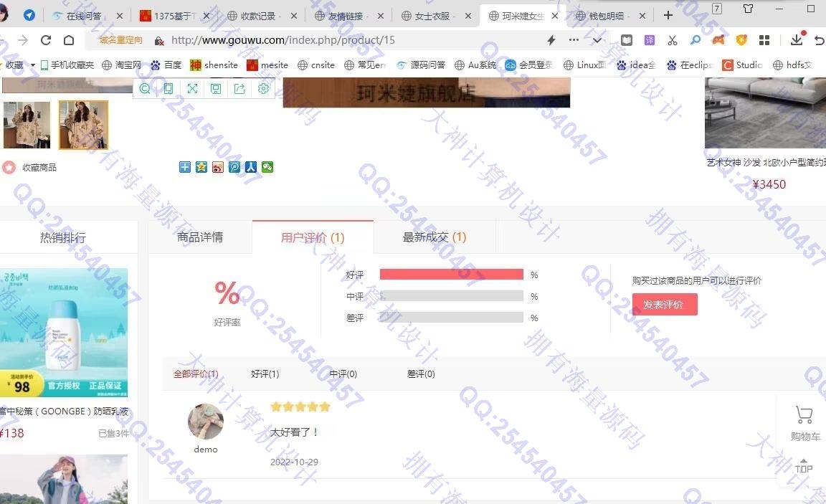Click the scissors screenshot extension icon

(x=672, y=40)
